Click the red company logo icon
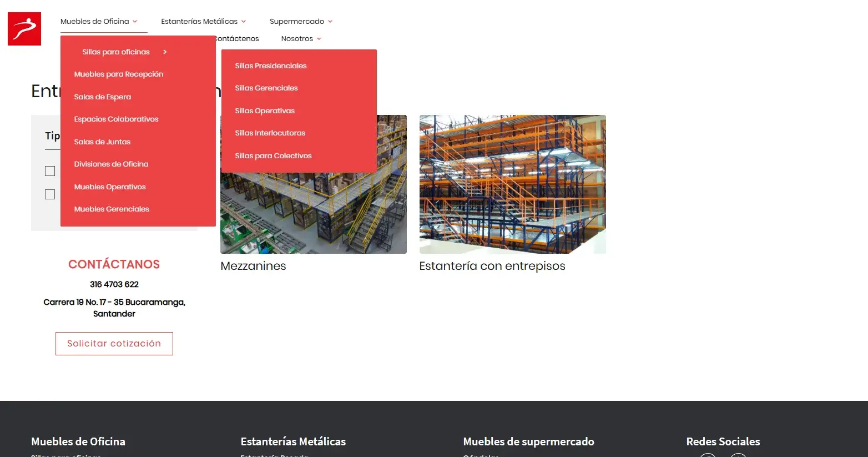The image size is (868, 457). 24,29
